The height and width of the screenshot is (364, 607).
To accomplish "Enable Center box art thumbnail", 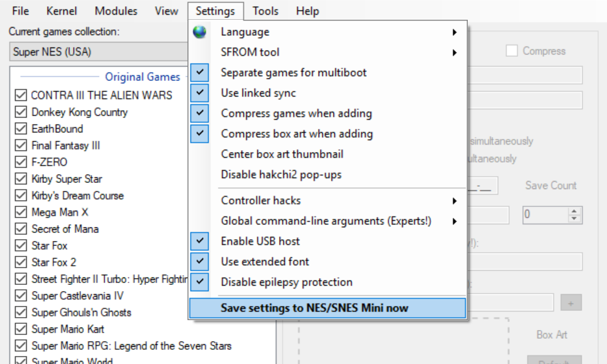I will pyautogui.click(x=327, y=154).
